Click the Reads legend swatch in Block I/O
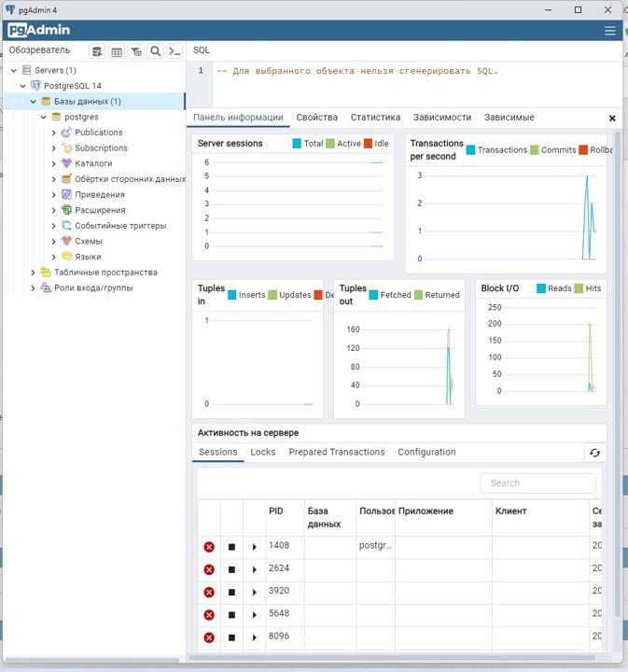The image size is (628, 672). click(x=541, y=288)
